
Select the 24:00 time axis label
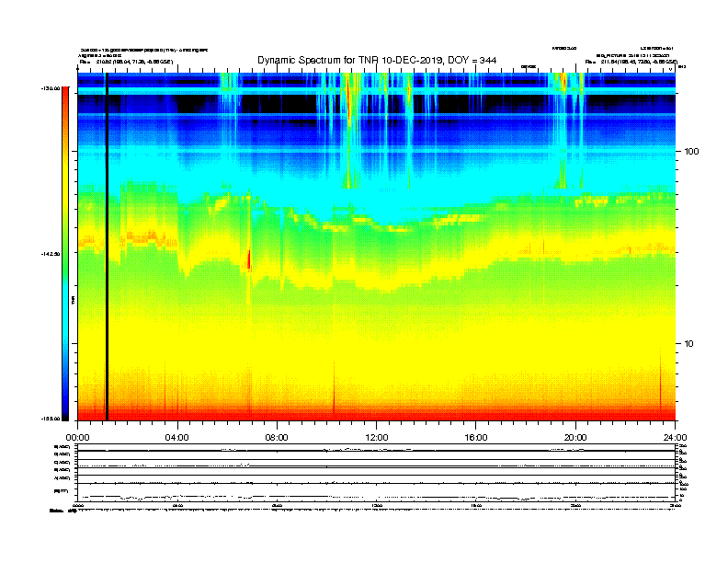[x=675, y=437]
